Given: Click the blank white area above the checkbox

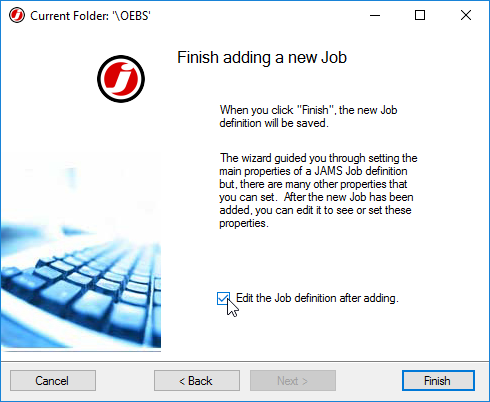Looking at the screenshot, I should (317, 260).
